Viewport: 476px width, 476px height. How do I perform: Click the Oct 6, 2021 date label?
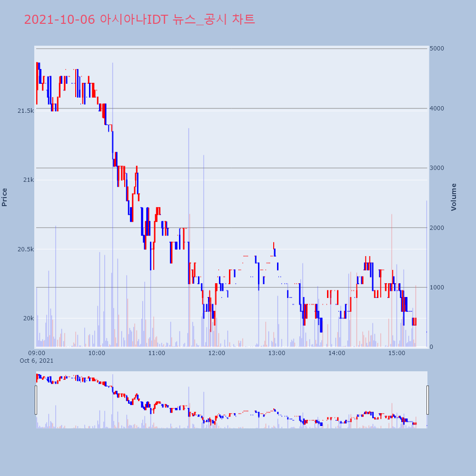tap(37, 361)
